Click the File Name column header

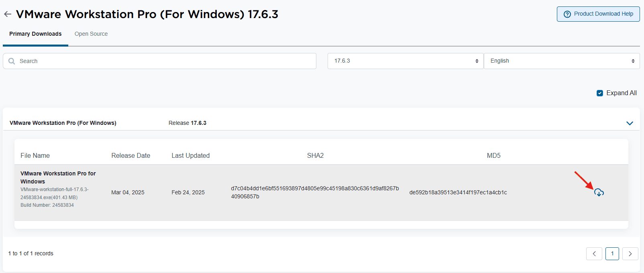pyautogui.click(x=35, y=156)
